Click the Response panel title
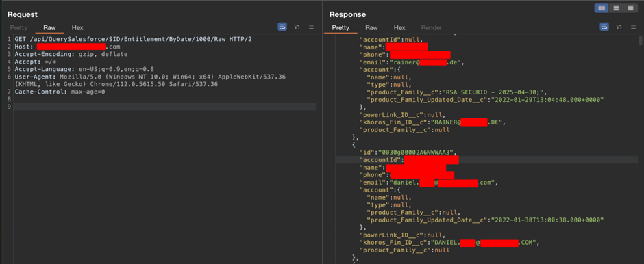Screen dimensions: 644x264 coord(347,14)
